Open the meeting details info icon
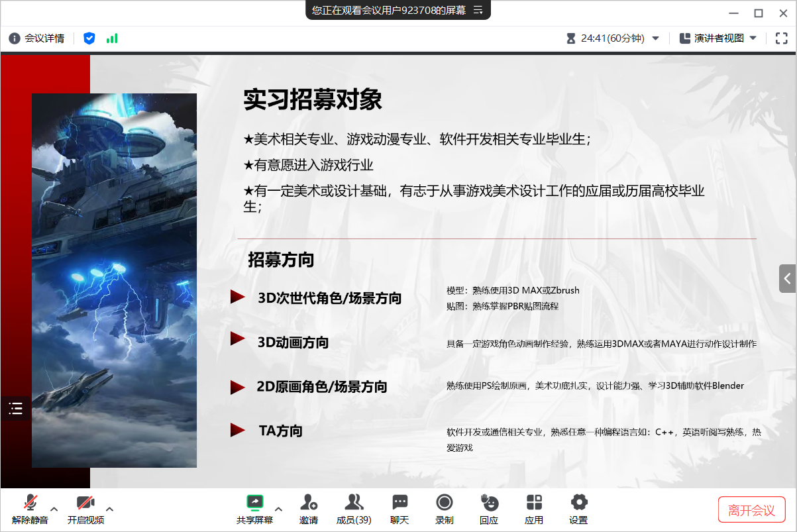The width and height of the screenshot is (797, 532). coord(14,38)
